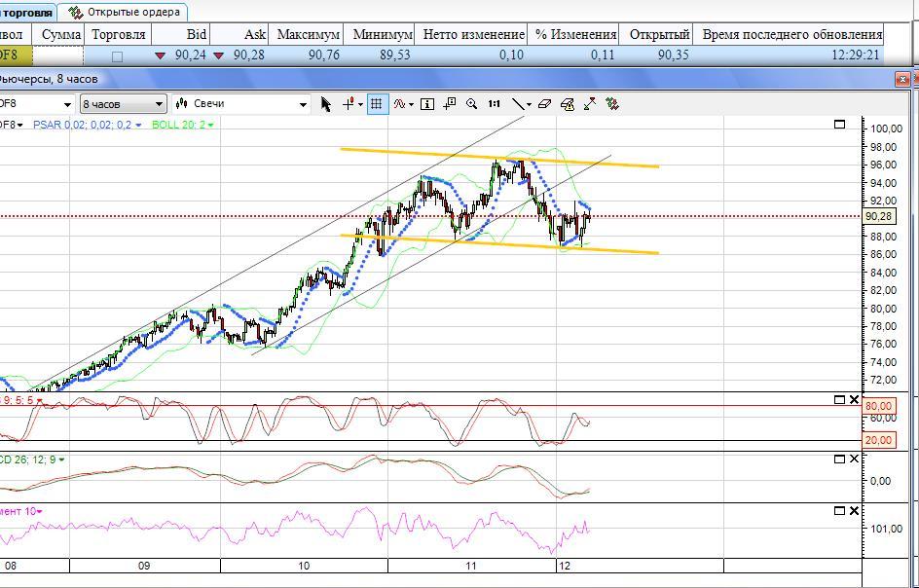
Task: Reset chart scale to 1:1
Action: click(x=495, y=104)
